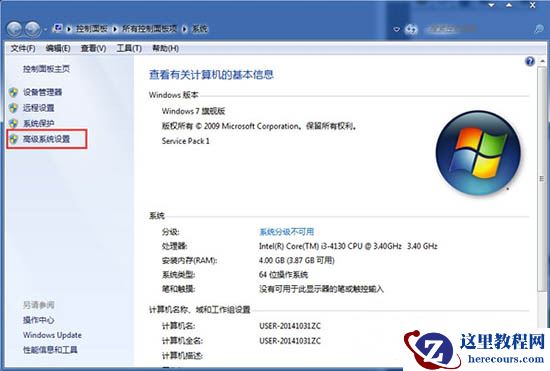Click the shield icon next to 高级系统设置
The width and height of the screenshot is (550, 371).
coord(13,139)
